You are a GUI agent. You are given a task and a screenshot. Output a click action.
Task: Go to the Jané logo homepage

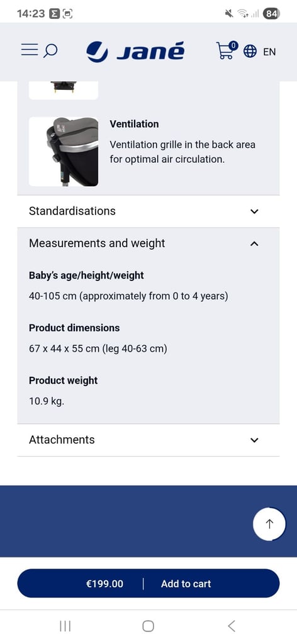click(x=135, y=52)
